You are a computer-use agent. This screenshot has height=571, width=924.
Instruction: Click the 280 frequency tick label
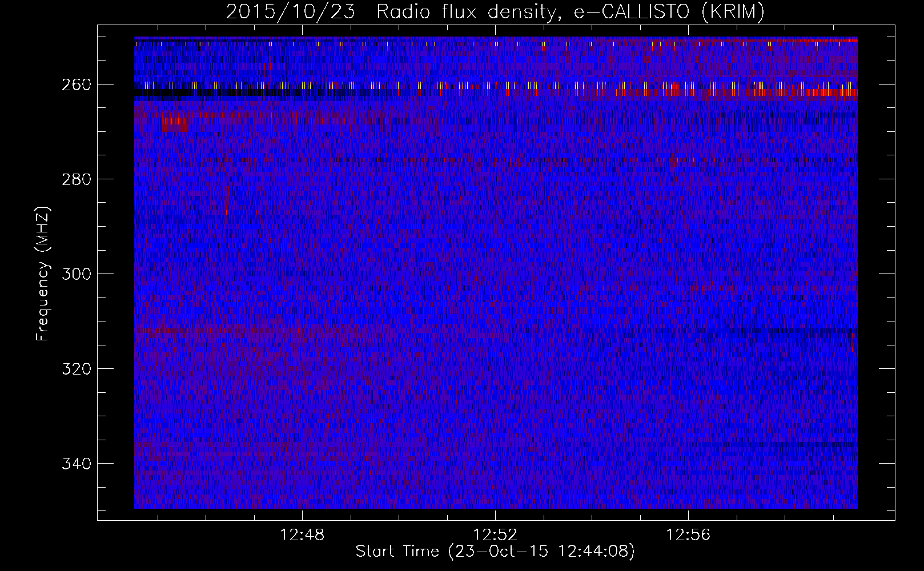76,179
